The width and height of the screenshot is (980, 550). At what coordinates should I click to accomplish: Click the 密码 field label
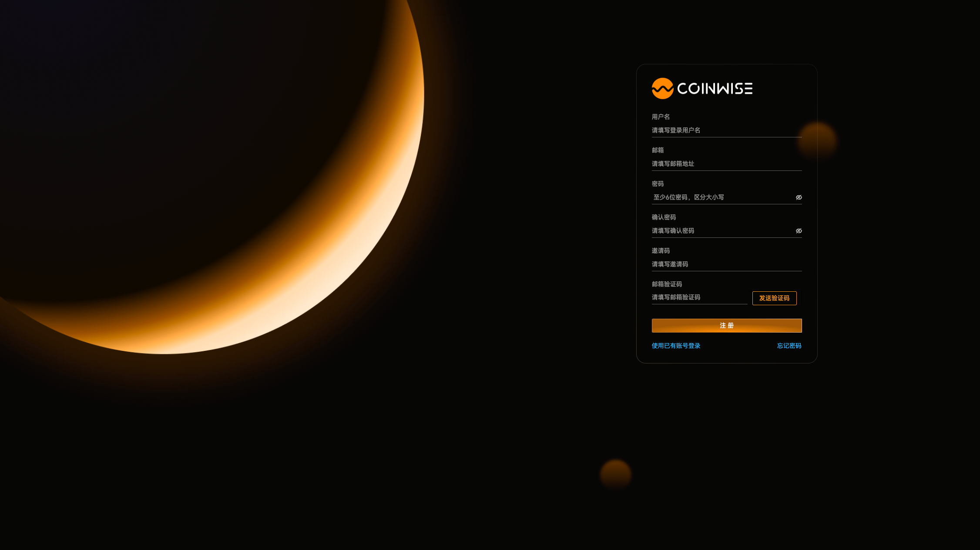(x=658, y=183)
